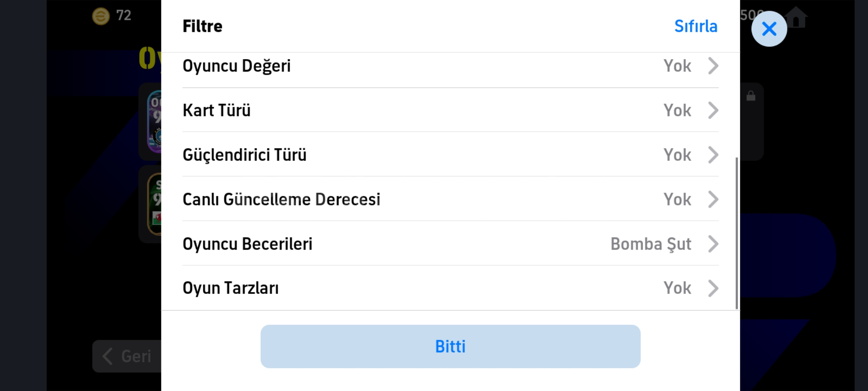Click the filter list scrollbar
The height and width of the screenshot is (391, 868).
point(737,233)
